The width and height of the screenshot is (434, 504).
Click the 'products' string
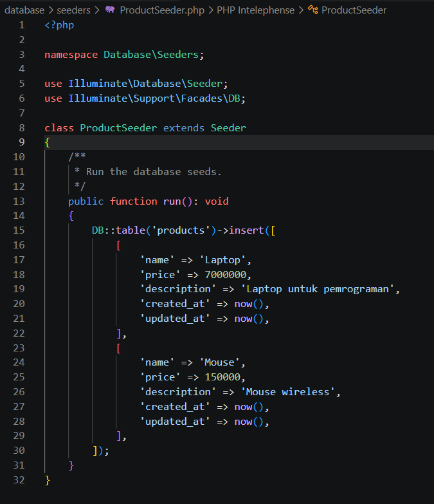click(181, 230)
